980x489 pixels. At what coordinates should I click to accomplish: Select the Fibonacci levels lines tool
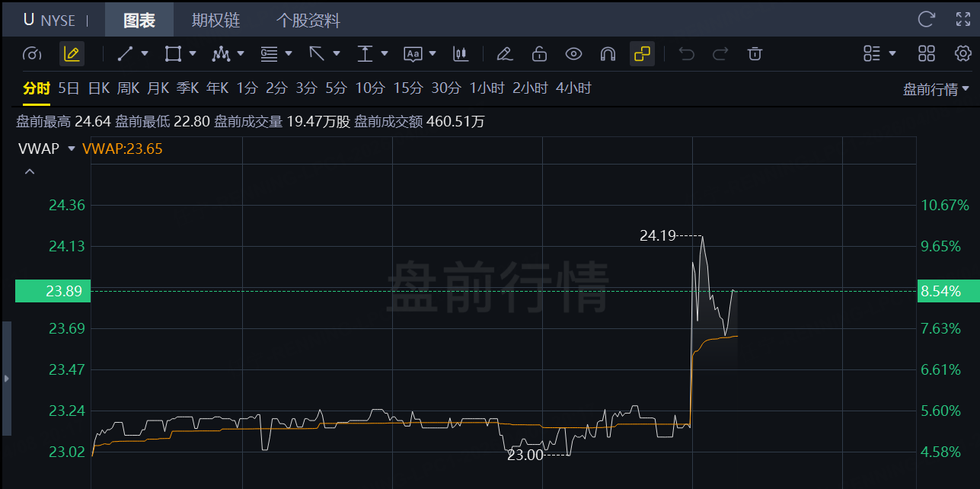[269, 54]
